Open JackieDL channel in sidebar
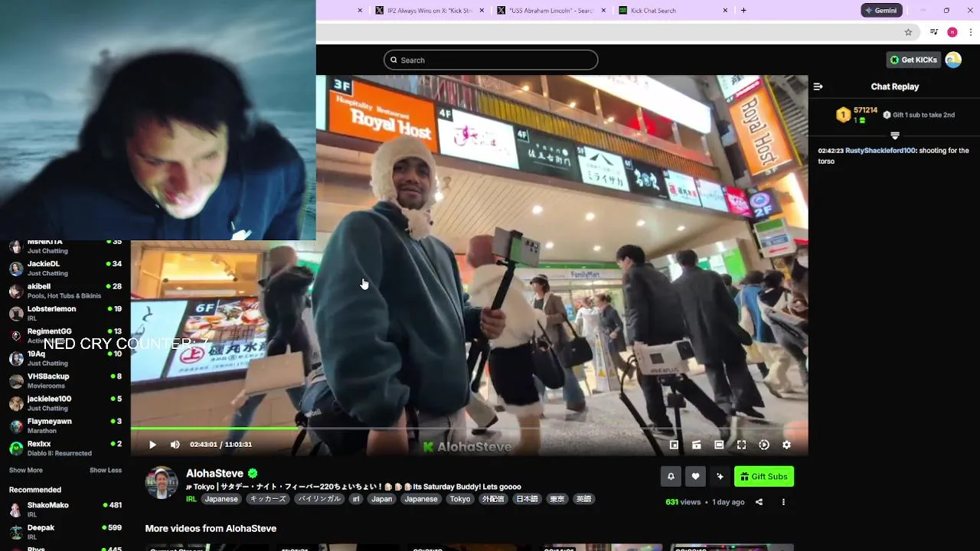This screenshot has height=551, width=980. (x=65, y=268)
